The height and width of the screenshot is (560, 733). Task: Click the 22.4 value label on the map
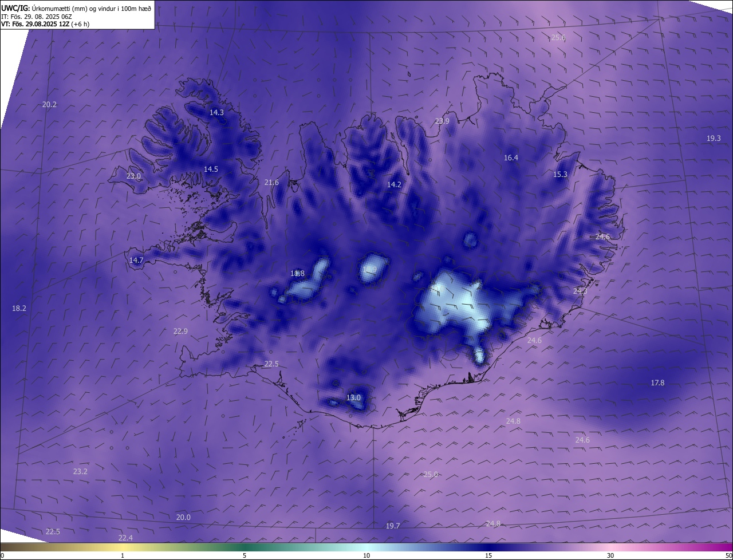pos(125,538)
